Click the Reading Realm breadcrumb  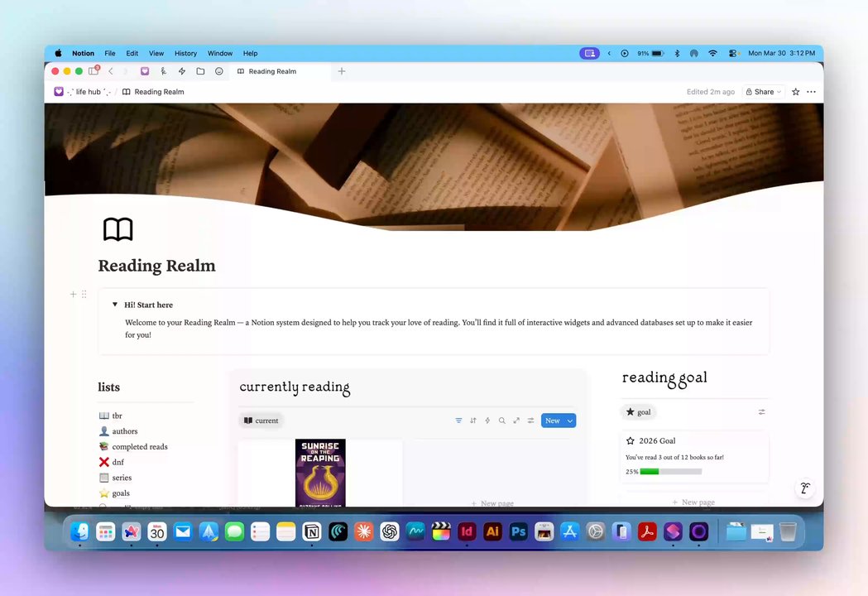click(153, 92)
